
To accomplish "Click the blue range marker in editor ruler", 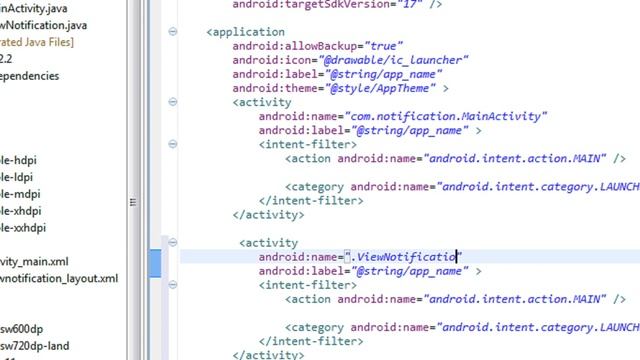I will coord(155,263).
